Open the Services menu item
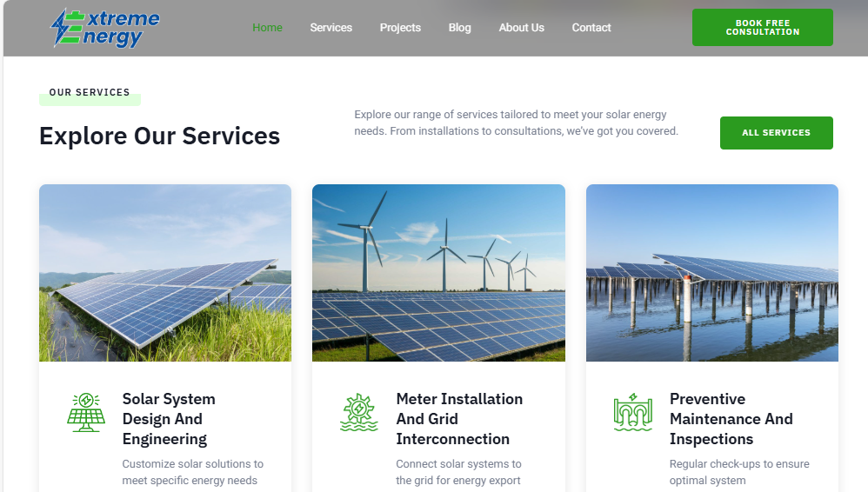The width and height of the screenshot is (868, 492). click(x=331, y=28)
